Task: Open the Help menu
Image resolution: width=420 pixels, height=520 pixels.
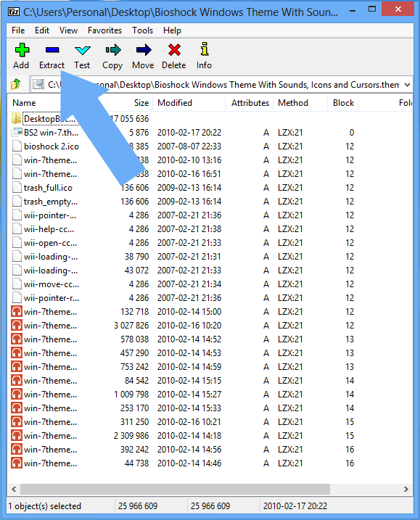Action: point(172,30)
